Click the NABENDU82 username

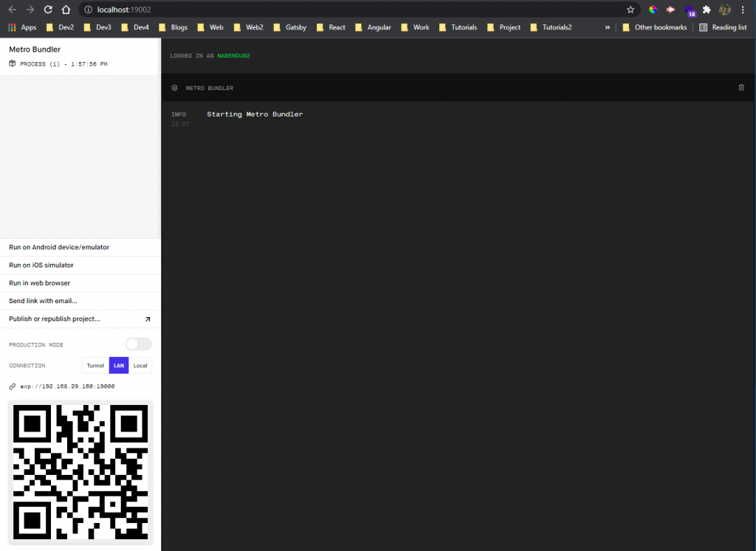(x=233, y=56)
